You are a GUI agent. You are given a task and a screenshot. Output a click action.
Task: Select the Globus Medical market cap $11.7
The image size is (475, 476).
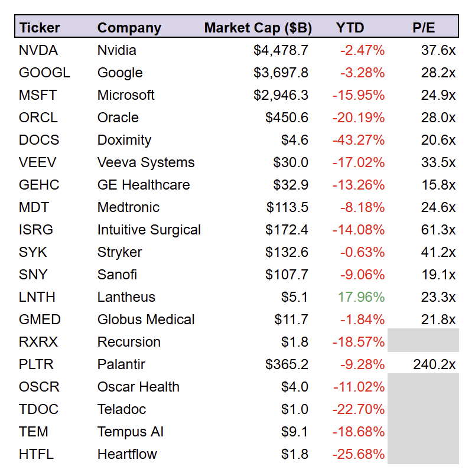click(x=291, y=319)
